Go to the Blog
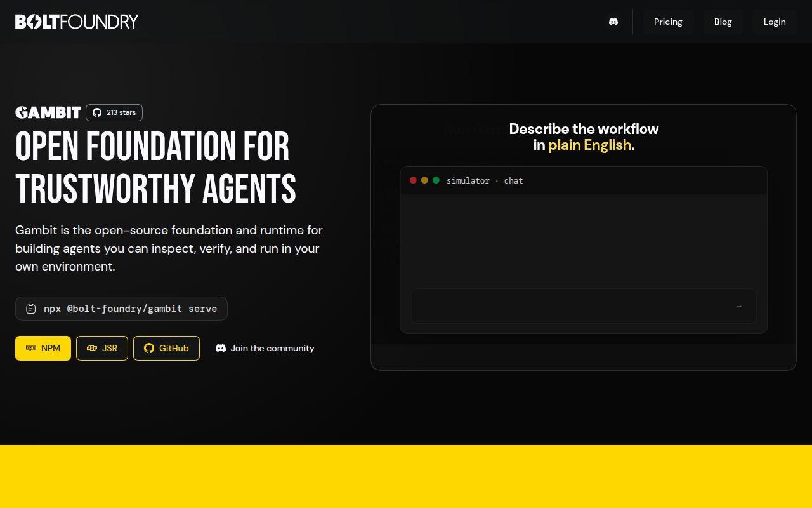Image resolution: width=812 pixels, height=508 pixels. [x=723, y=22]
